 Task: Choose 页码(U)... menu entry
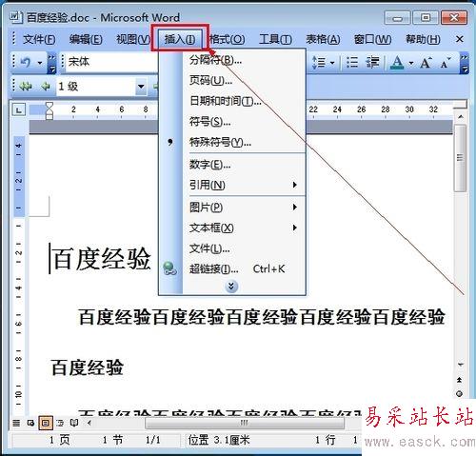(x=232, y=80)
